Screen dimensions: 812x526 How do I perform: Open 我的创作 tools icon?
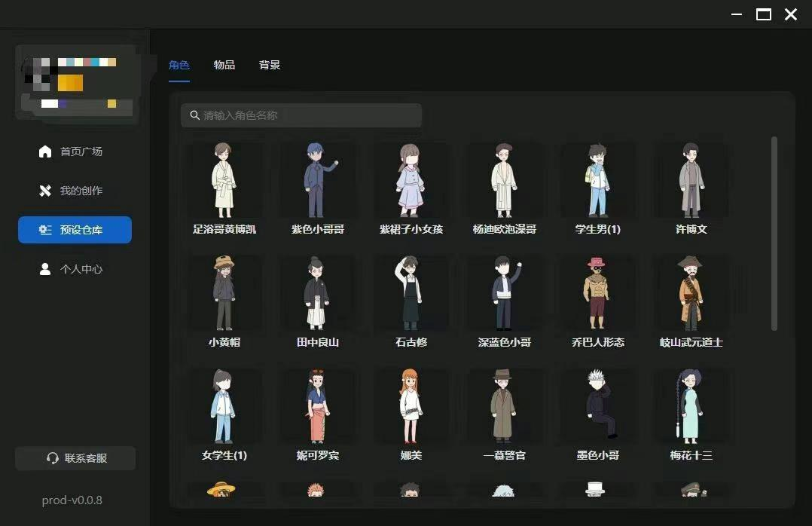tap(45, 191)
